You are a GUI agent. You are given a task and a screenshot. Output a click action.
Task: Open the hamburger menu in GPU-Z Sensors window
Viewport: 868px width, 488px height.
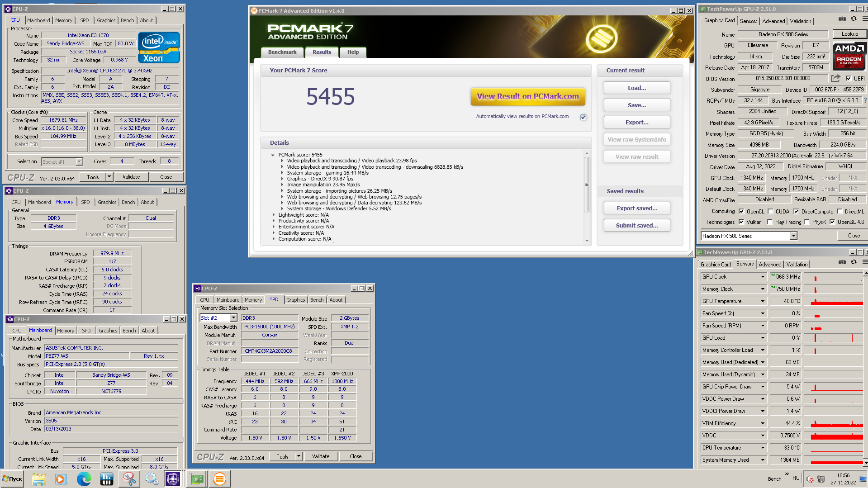pos(864,262)
